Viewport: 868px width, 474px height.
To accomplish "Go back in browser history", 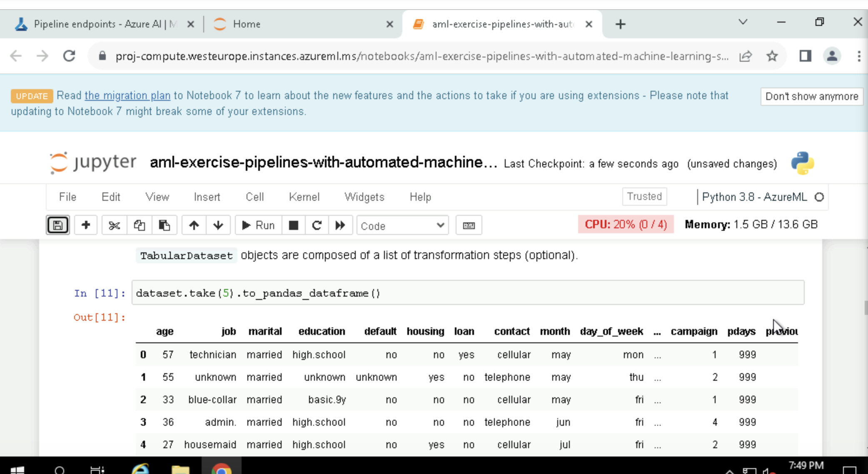I will 16,56.
